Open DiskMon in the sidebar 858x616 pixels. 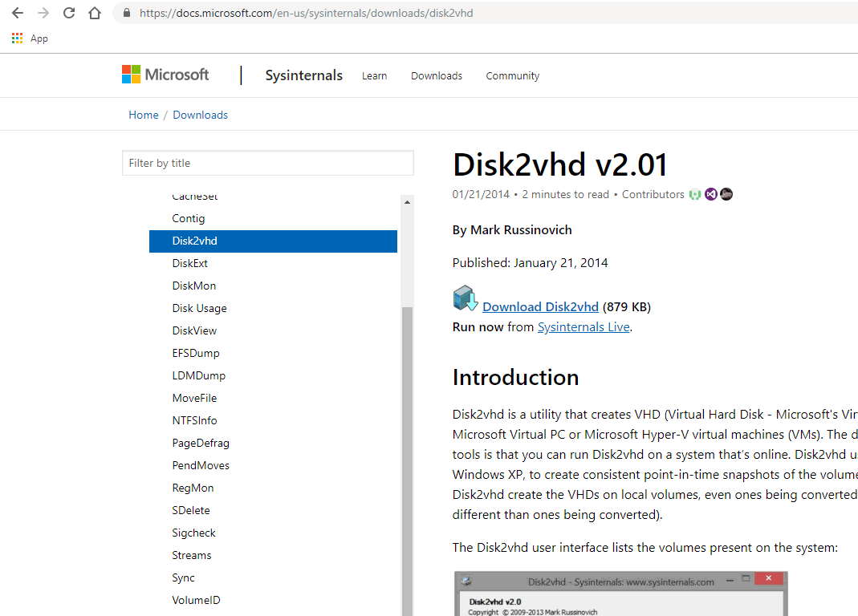(193, 286)
